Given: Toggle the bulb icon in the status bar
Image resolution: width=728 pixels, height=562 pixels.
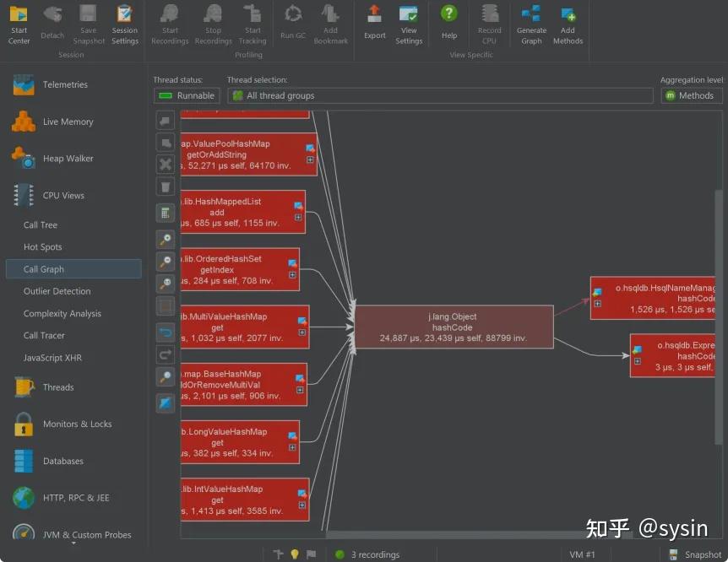Looking at the screenshot, I should (x=294, y=554).
